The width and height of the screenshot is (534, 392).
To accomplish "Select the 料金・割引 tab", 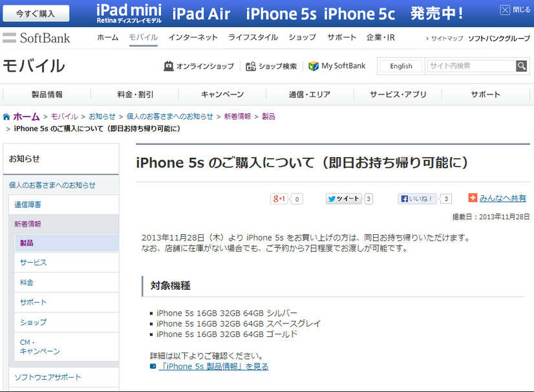I will 135,94.
